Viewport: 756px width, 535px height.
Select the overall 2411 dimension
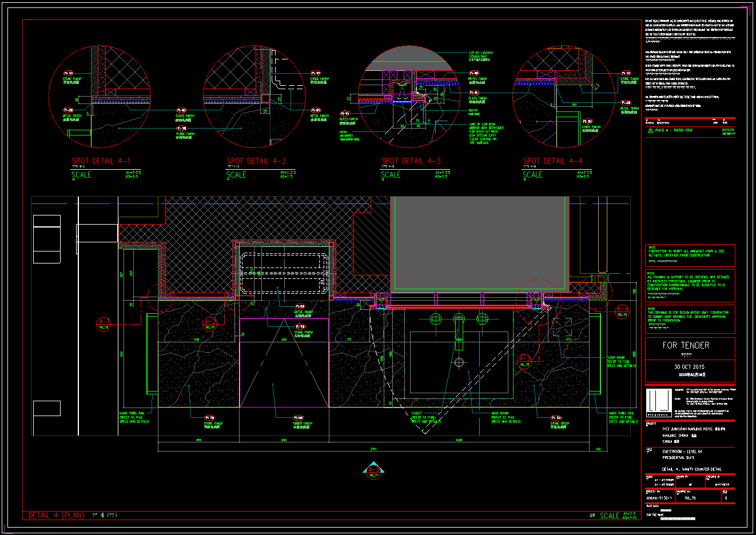(x=373, y=449)
